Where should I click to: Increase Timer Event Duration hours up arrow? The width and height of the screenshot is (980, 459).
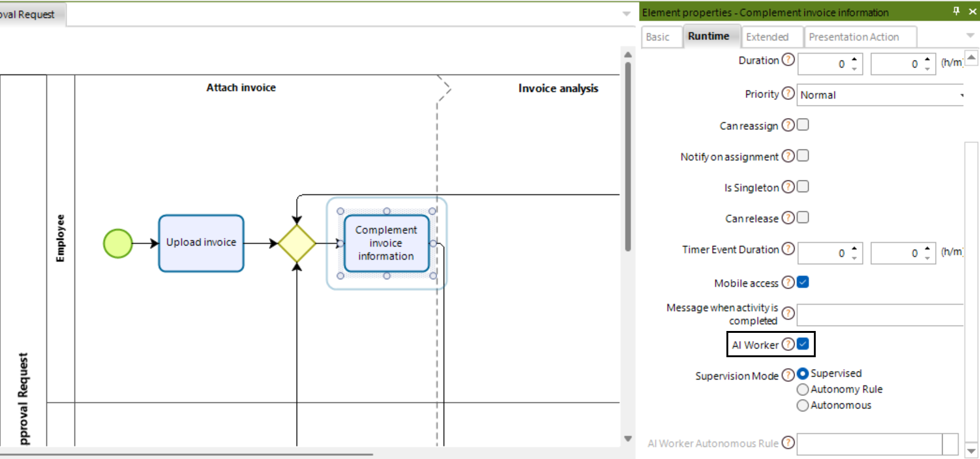point(854,248)
